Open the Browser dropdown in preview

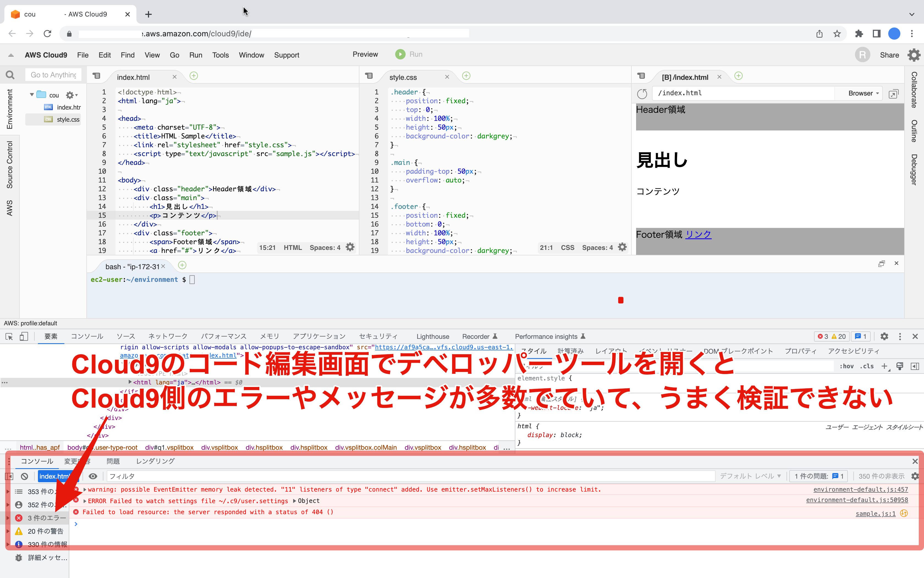tap(863, 93)
